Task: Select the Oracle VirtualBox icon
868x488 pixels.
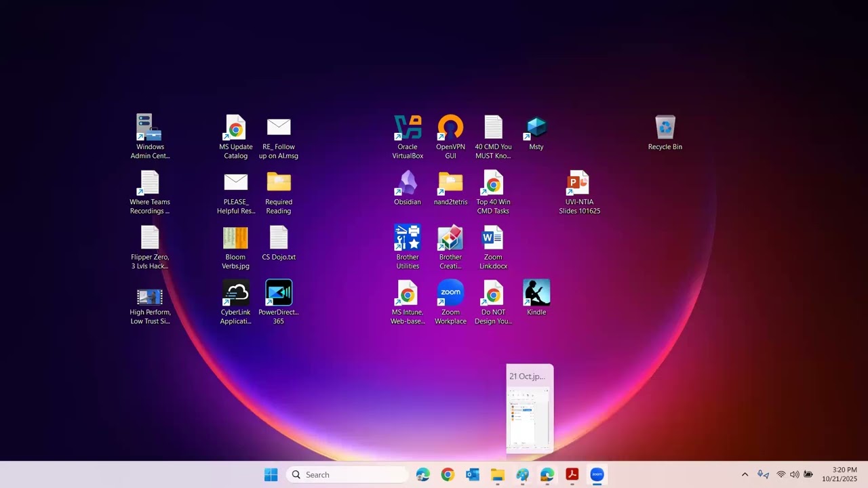Action: click(x=408, y=137)
